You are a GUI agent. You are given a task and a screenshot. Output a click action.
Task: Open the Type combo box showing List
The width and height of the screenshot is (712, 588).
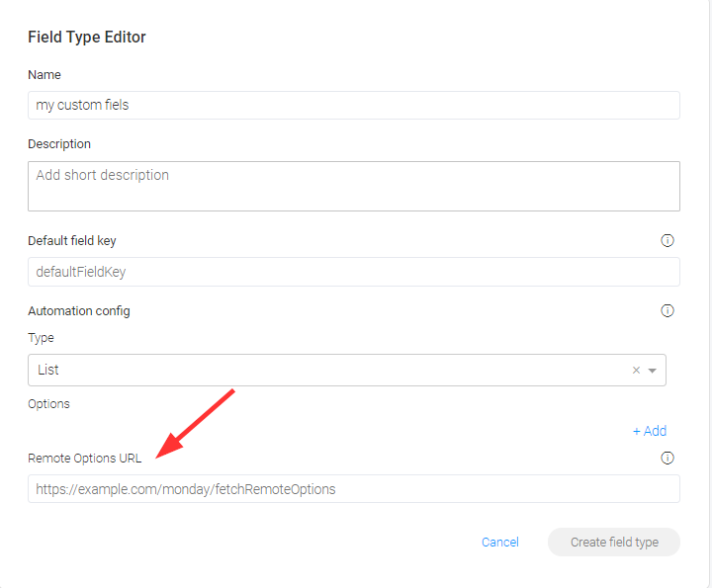pyautogui.click(x=347, y=371)
